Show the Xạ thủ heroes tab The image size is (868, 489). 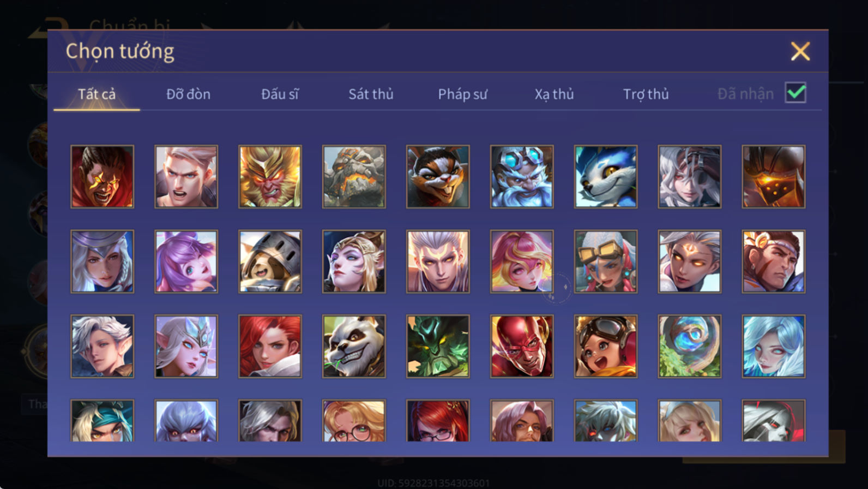554,94
